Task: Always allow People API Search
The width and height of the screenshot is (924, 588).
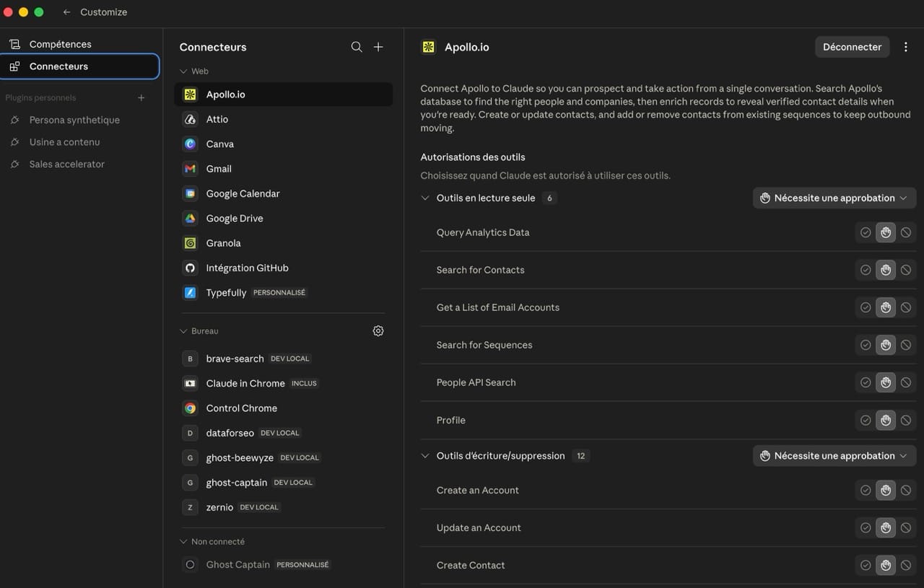Action: coord(865,382)
